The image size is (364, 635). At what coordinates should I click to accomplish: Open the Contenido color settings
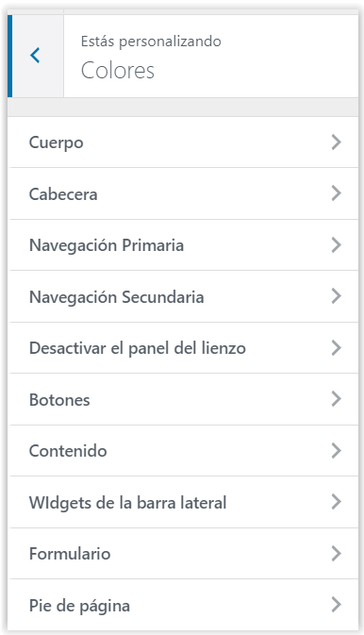184,451
